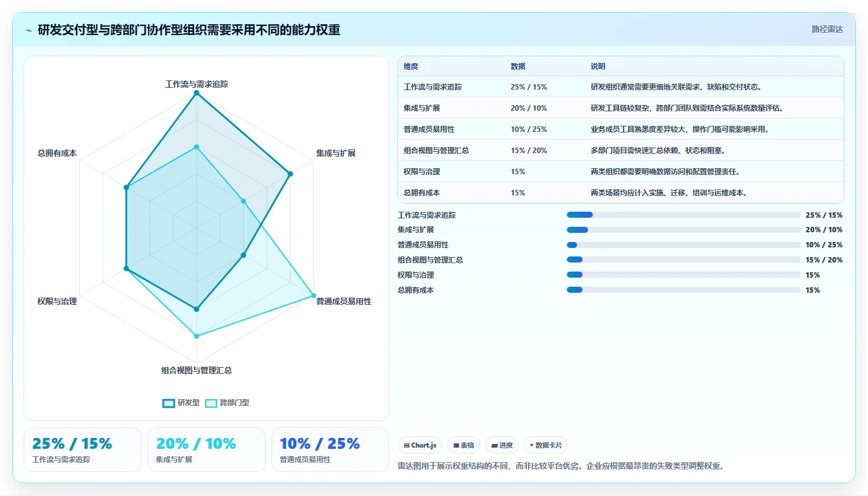This screenshot has height=496, width=868.
Task: Click the page title 研发交付型与跨部门协作型
Action: coord(189,30)
